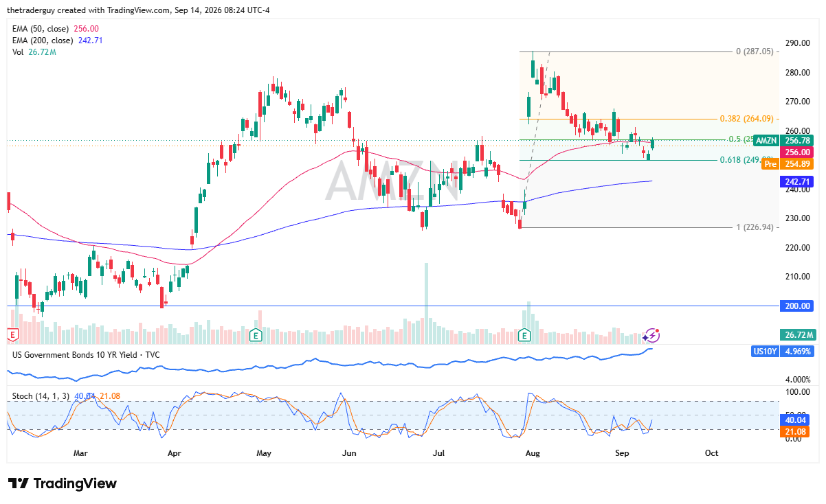Click the tallest volume bar in late June

pyautogui.click(x=426, y=303)
